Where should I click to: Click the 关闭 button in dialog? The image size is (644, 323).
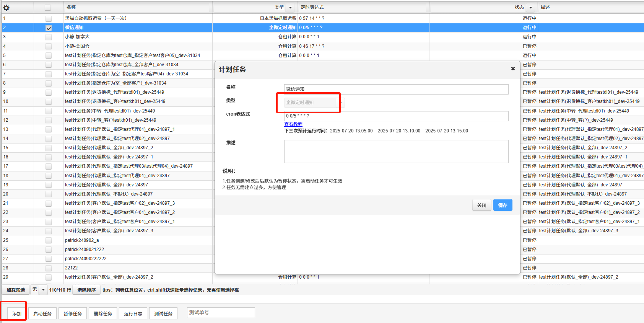point(481,206)
